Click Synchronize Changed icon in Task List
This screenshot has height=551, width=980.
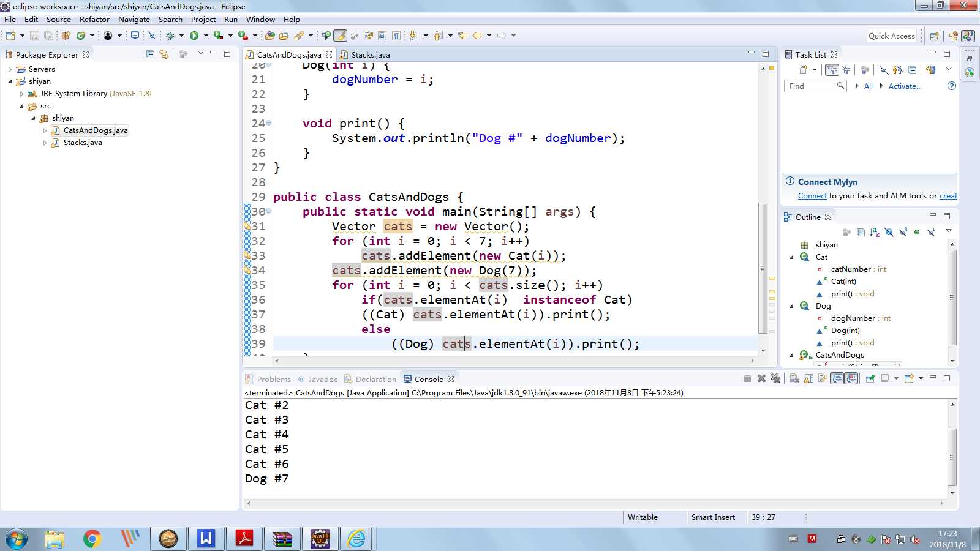click(x=930, y=70)
